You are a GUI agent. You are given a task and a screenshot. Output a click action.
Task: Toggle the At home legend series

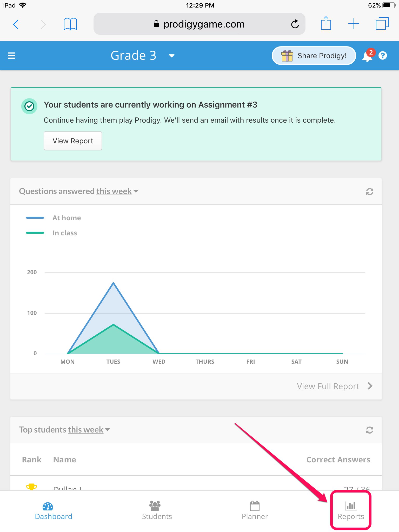coord(54,218)
